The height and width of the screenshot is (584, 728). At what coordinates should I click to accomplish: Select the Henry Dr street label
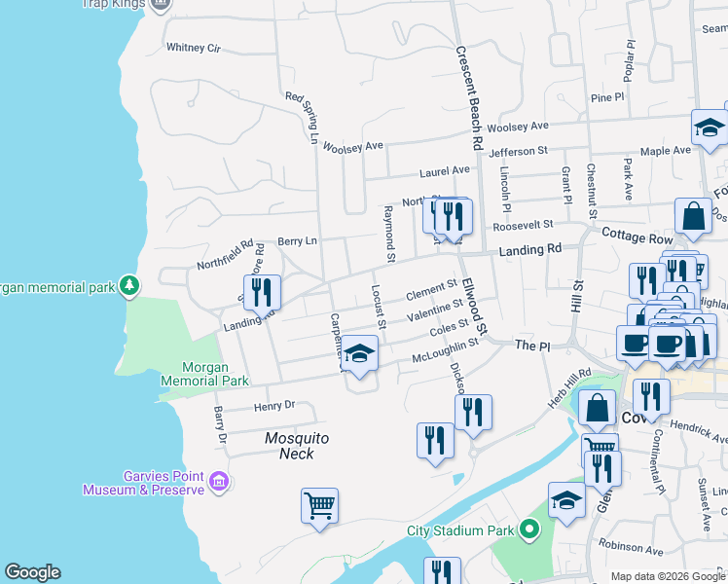click(x=274, y=406)
